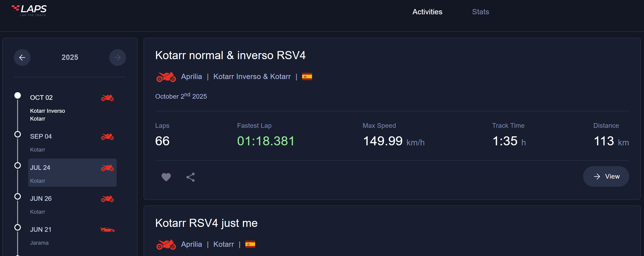Open the Kotarr Inverso & Kotarr track link
Viewport: 644px width, 256px height.
point(252,77)
